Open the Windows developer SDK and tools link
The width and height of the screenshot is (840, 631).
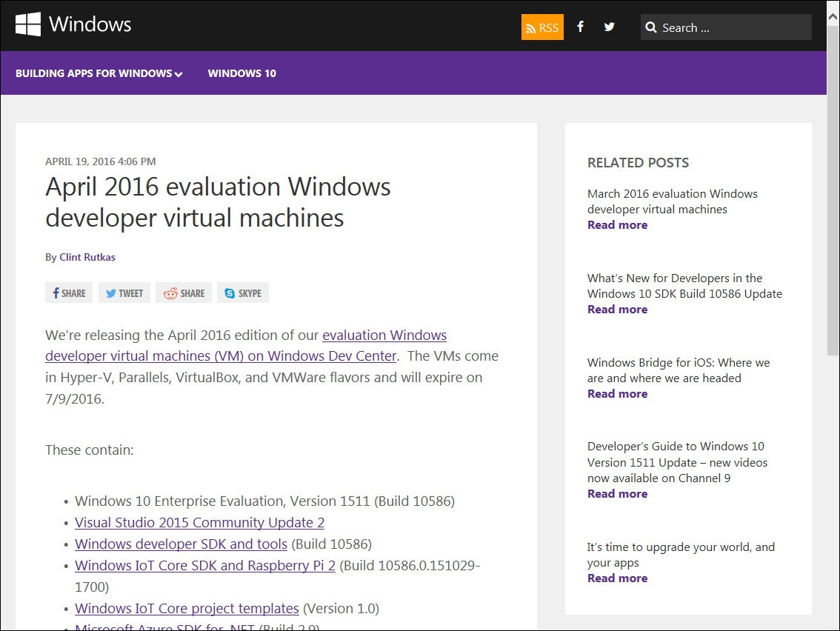pyautogui.click(x=181, y=544)
